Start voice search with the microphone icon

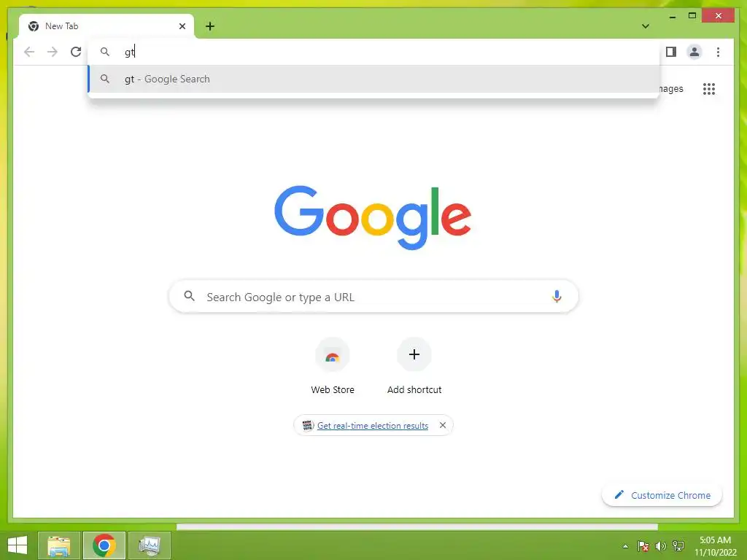tap(557, 296)
